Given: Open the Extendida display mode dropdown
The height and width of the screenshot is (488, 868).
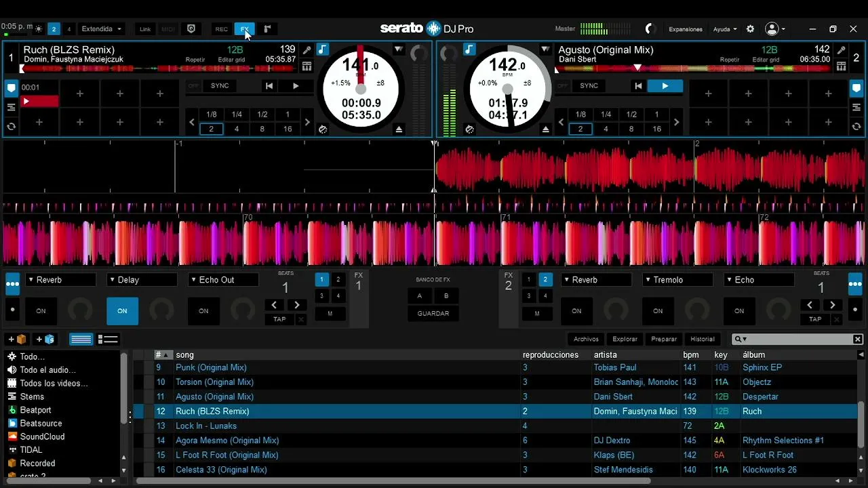Looking at the screenshot, I should pyautogui.click(x=101, y=29).
